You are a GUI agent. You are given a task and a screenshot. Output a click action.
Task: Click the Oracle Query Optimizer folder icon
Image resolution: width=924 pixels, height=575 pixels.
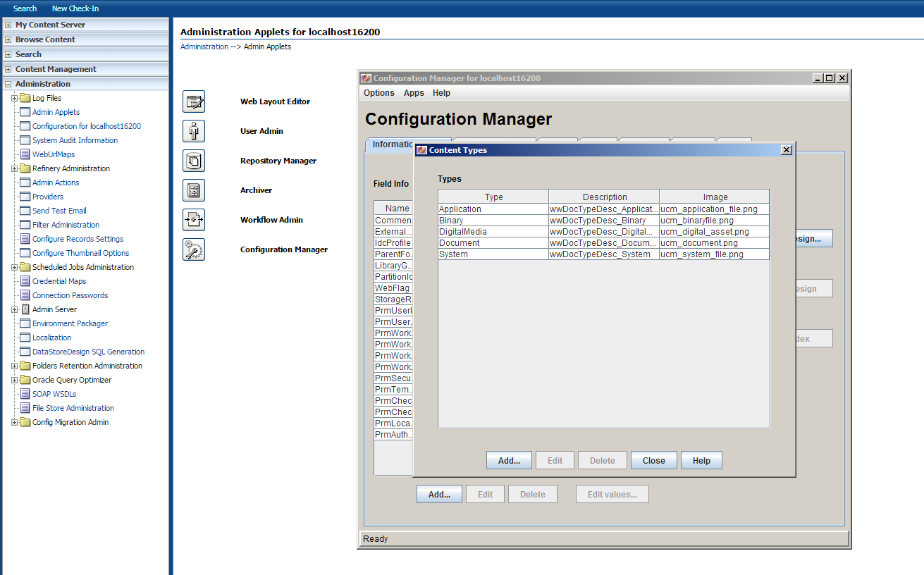25,380
